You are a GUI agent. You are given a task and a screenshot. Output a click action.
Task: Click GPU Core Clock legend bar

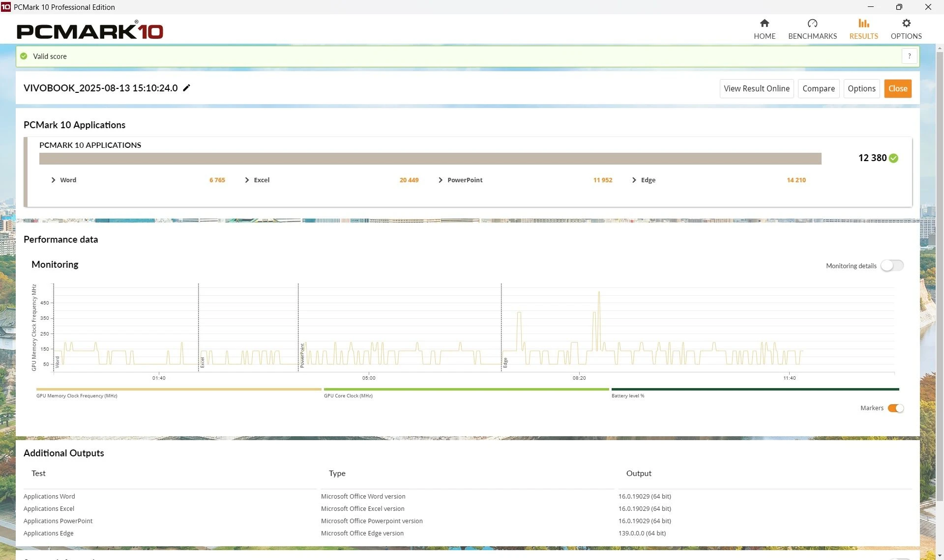point(466,389)
